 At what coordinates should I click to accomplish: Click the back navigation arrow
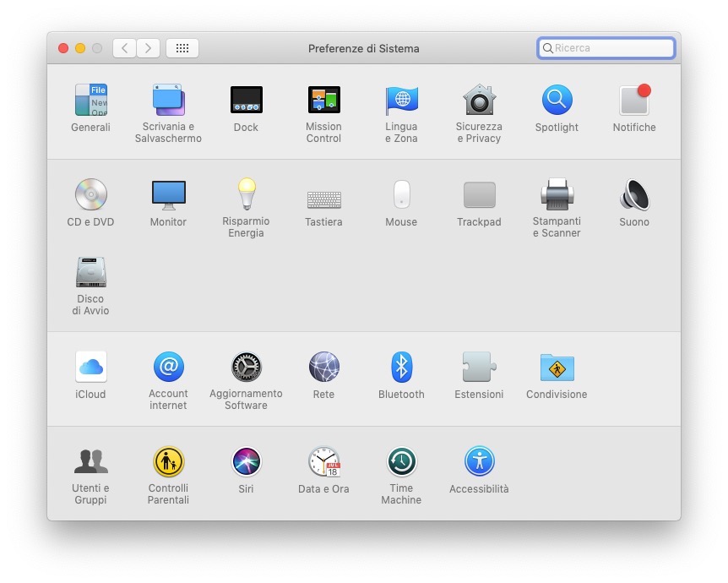[x=125, y=48]
